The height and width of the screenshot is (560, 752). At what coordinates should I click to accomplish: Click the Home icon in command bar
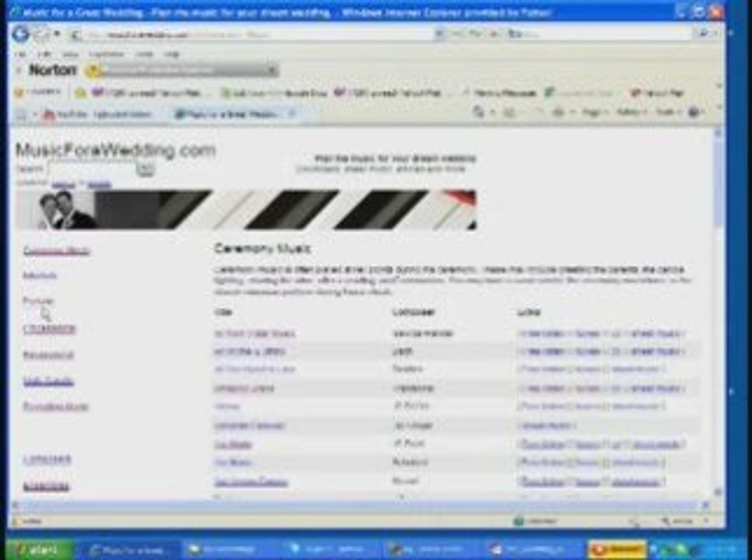coord(479,114)
